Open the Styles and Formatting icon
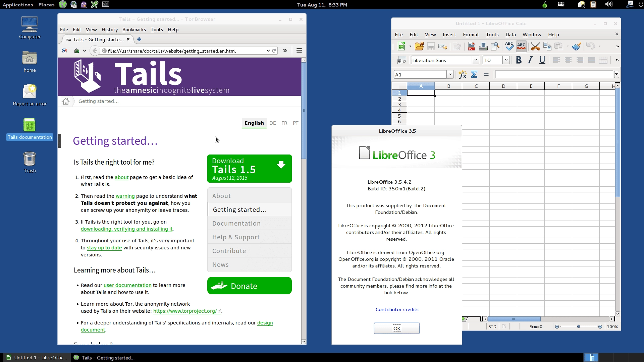Viewport: 644px width, 362px height. click(401, 60)
